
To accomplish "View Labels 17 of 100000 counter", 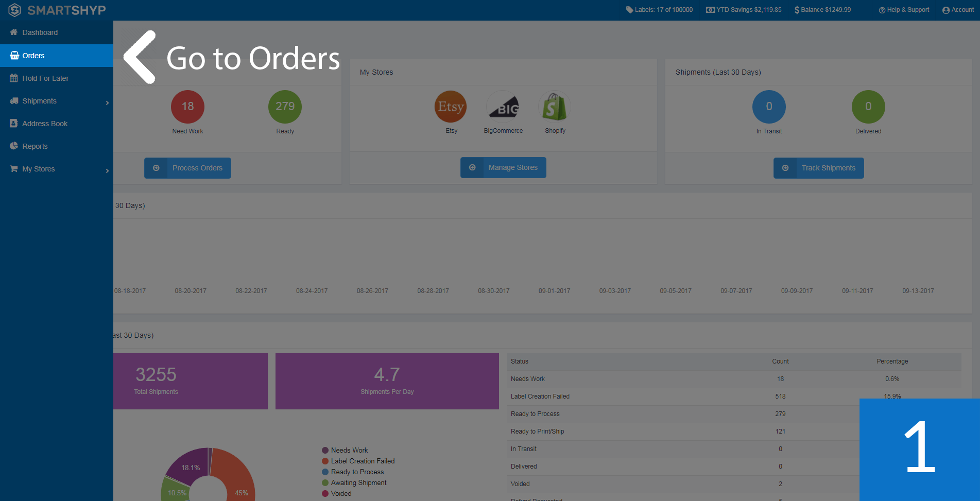I will pos(659,10).
